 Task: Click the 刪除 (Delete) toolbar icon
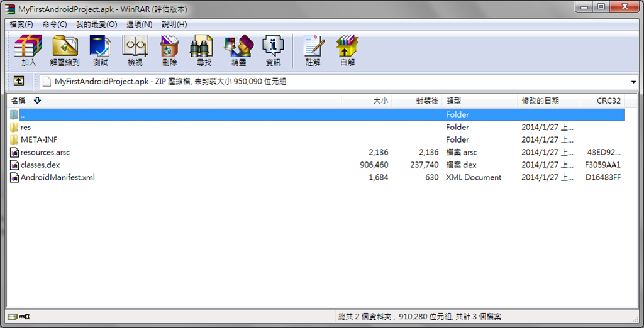click(x=170, y=50)
